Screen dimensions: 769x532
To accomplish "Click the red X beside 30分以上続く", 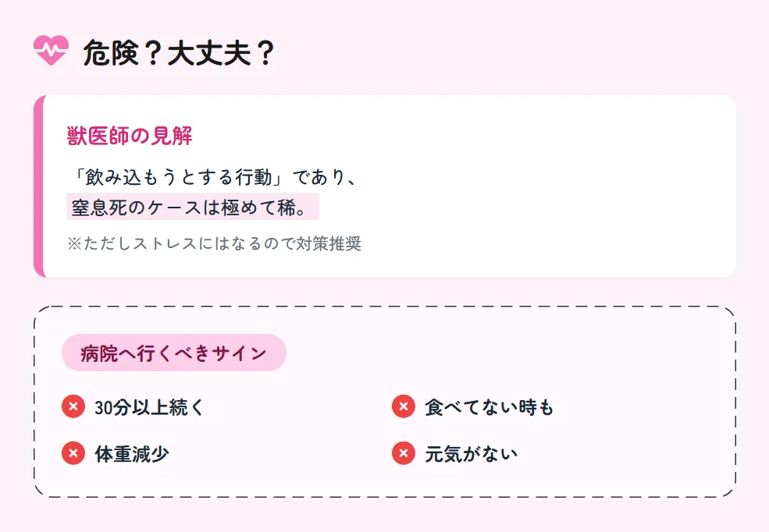I will (73, 406).
